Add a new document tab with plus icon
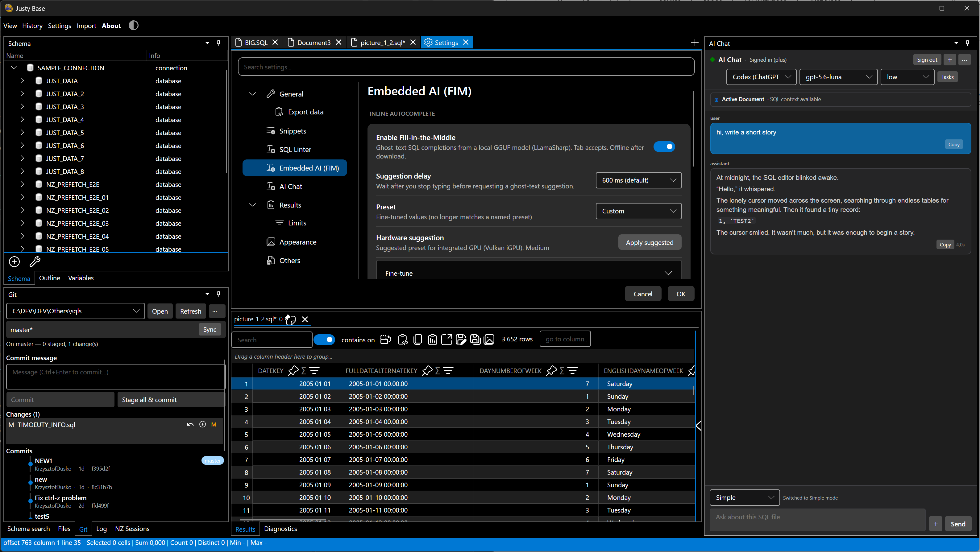980x552 pixels. tap(695, 43)
